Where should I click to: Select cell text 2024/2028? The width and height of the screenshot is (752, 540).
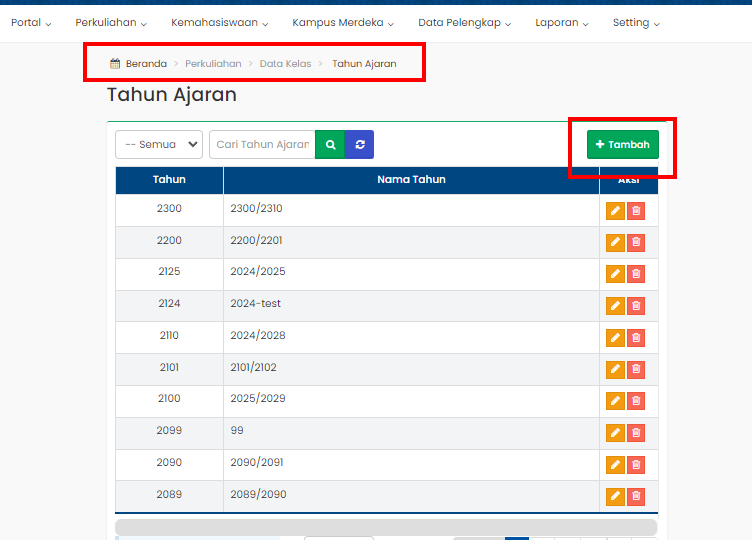coord(258,335)
